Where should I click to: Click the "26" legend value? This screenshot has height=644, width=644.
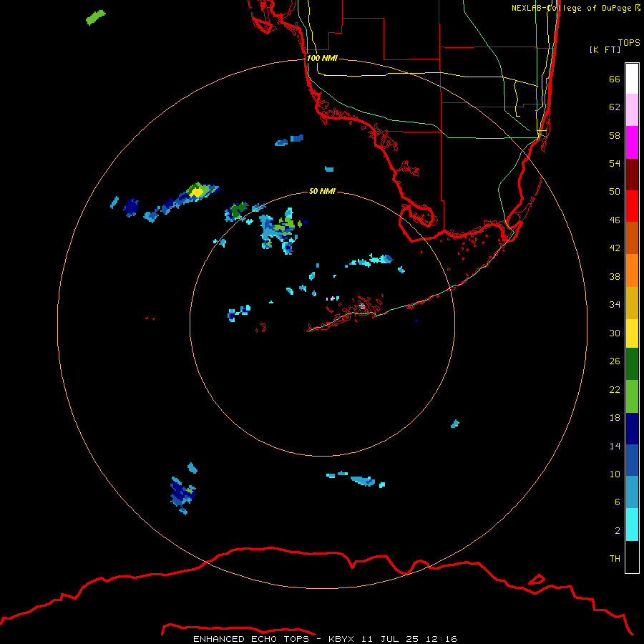click(615, 361)
